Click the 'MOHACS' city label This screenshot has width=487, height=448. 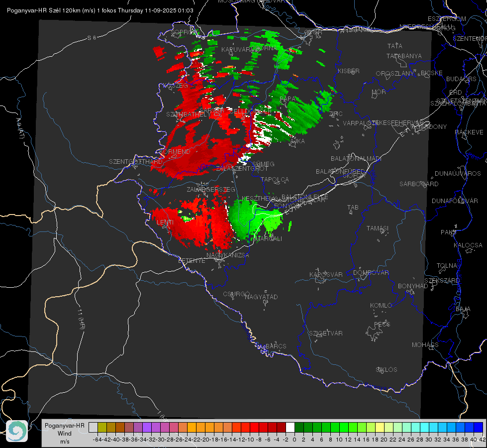click(425, 345)
